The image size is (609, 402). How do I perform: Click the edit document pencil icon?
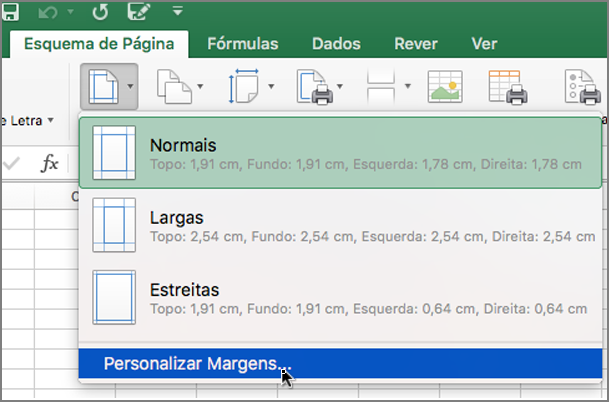pyautogui.click(x=139, y=11)
